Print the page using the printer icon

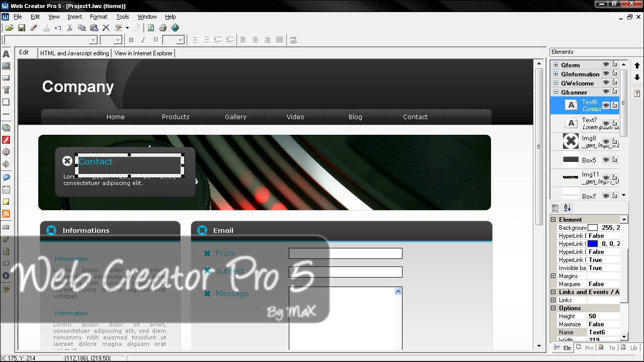tap(163, 28)
